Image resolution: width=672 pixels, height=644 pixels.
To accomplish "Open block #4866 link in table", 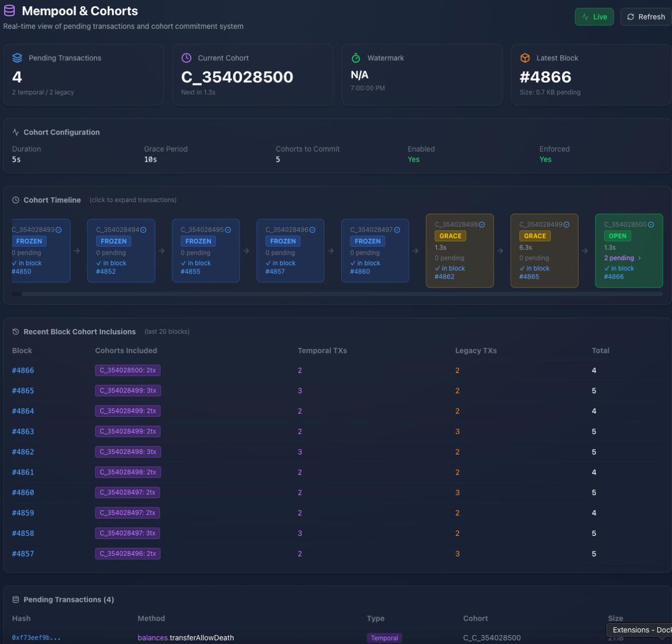I will click(x=23, y=370).
